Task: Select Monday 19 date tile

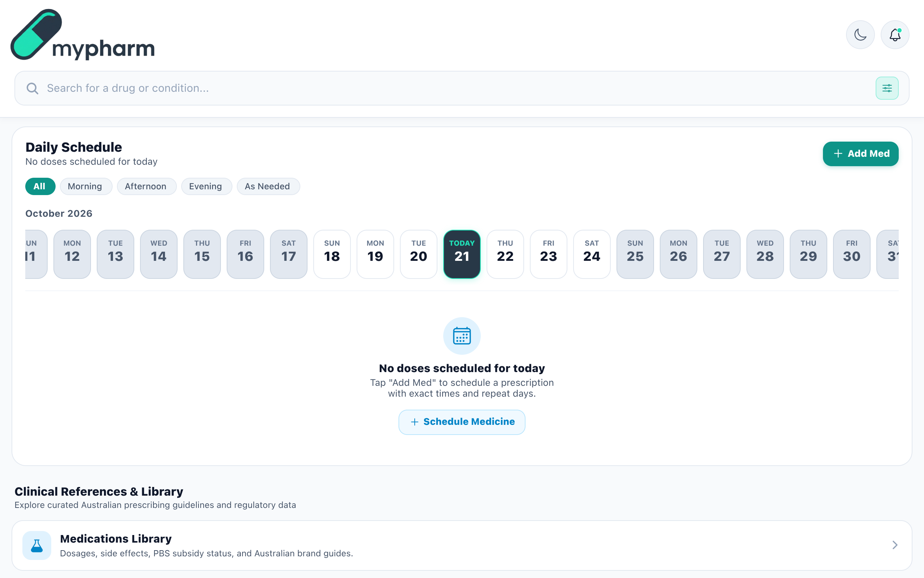Action: (x=375, y=254)
